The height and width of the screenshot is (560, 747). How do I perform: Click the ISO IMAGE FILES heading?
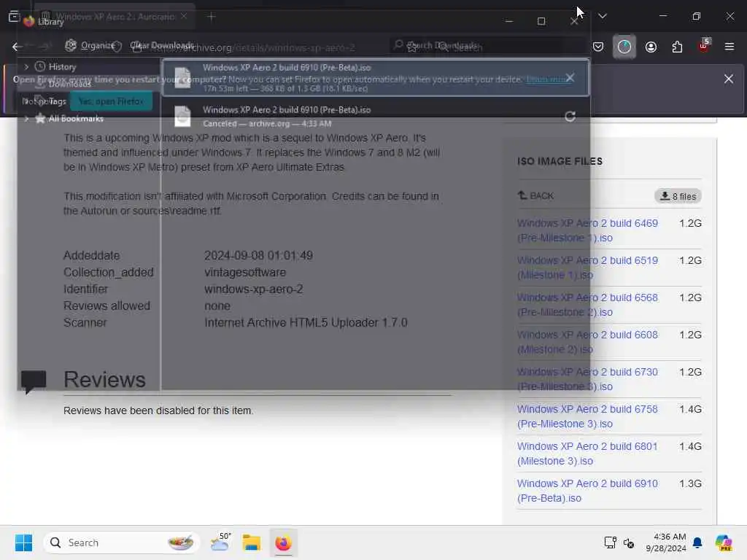click(x=560, y=161)
